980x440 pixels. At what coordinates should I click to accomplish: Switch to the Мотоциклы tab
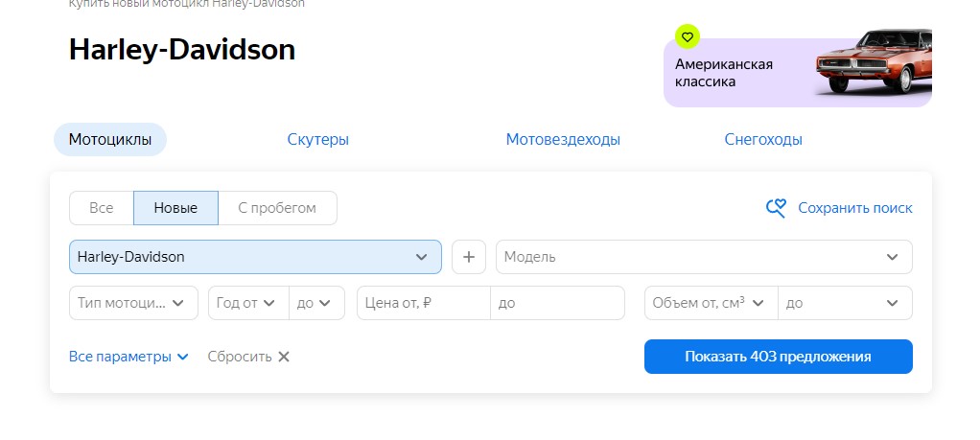click(x=110, y=139)
